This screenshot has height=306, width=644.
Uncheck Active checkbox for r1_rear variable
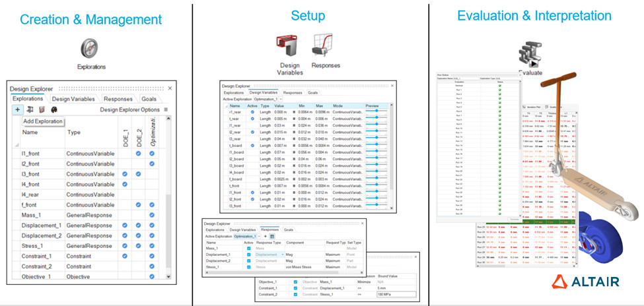pos(252,112)
